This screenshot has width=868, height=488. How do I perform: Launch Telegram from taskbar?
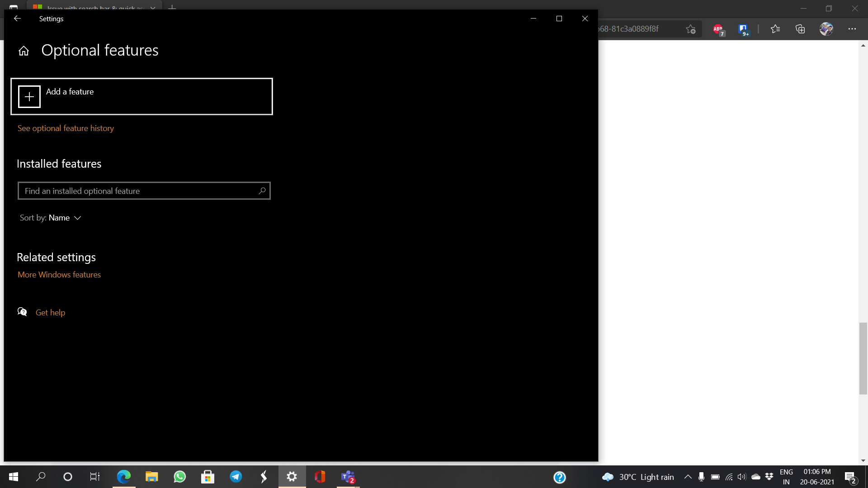[x=236, y=477]
